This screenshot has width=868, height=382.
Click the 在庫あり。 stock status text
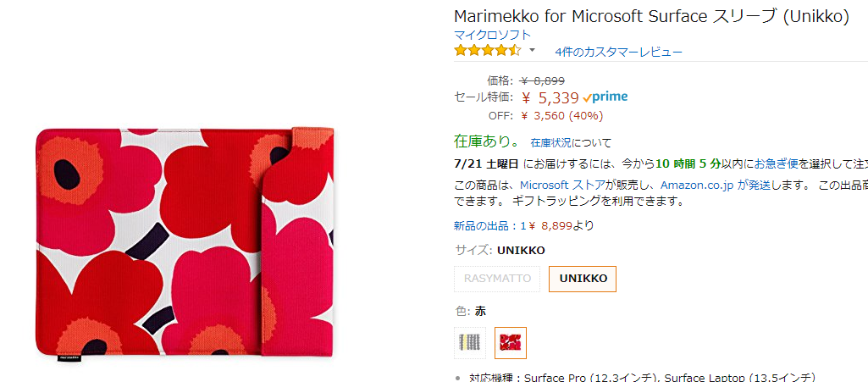click(487, 141)
